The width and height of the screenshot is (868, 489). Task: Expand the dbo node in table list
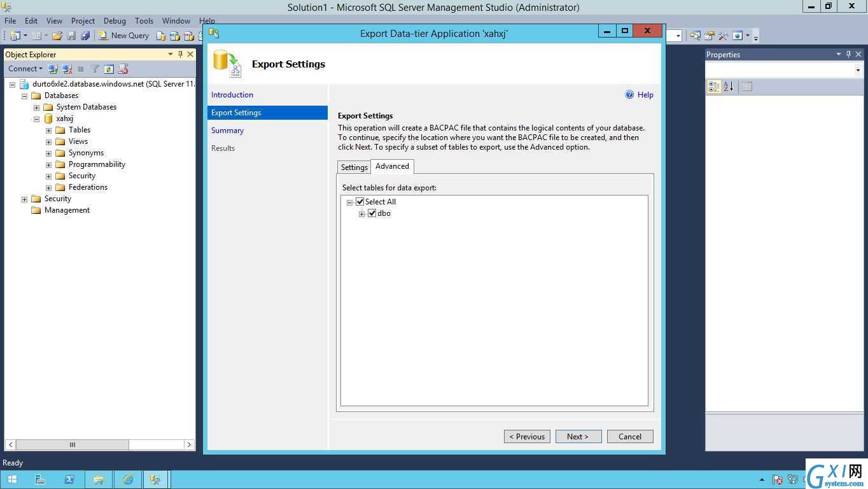tap(361, 214)
